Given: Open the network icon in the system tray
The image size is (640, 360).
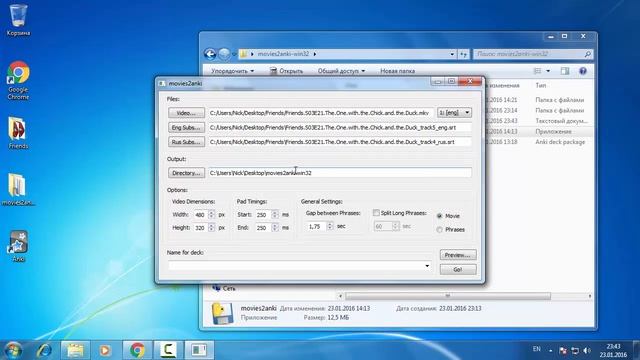Looking at the screenshot, I should (x=575, y=350).
